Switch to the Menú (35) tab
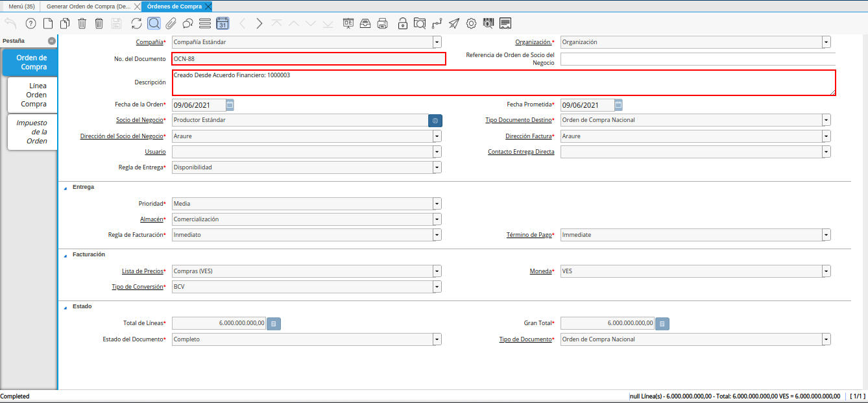The height and width of the screenshot is (403, 868). 21,6
